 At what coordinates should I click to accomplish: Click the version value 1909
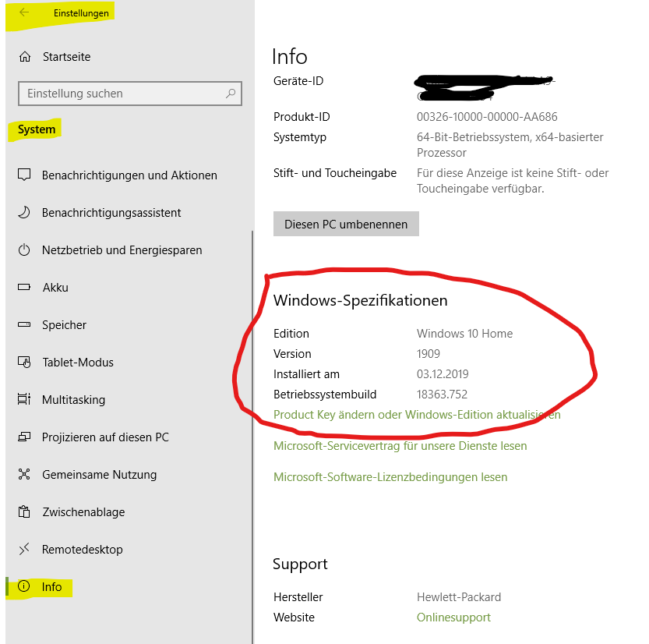pos(429,354)
